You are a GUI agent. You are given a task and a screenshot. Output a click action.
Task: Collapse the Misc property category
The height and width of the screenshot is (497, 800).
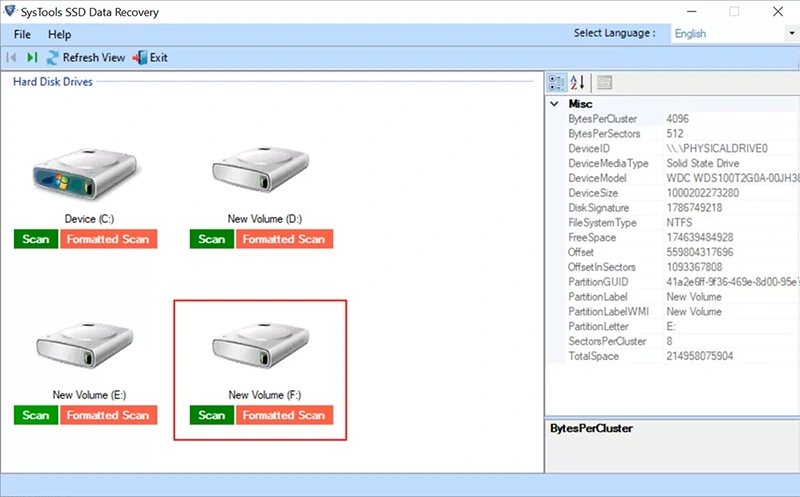(555, 104)
